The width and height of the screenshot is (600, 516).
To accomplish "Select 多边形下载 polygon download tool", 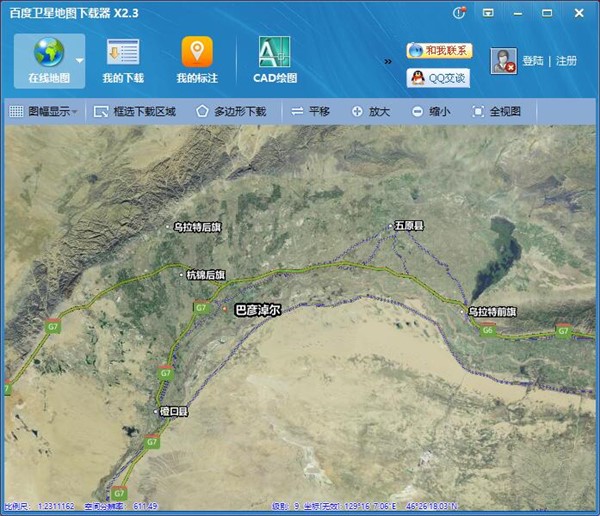I will coord(231,112).
